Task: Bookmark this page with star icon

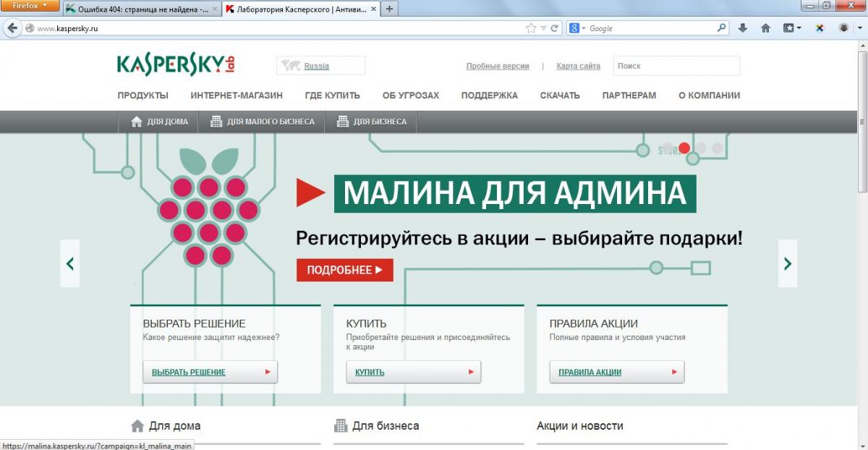Action: (x=531, y=28)
